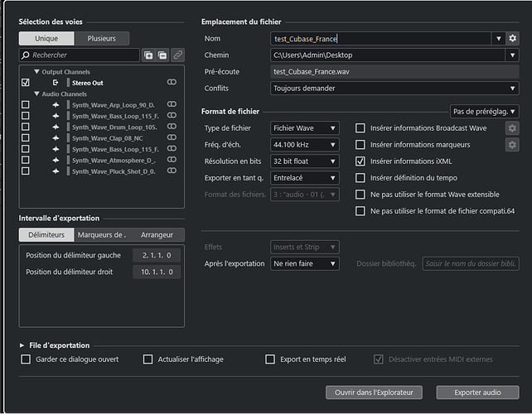Click track icon for Synth_Wave_Arp_Loop_90_D
The width and height of the screenshot is (532, 414).
click(x=56, y=105)
